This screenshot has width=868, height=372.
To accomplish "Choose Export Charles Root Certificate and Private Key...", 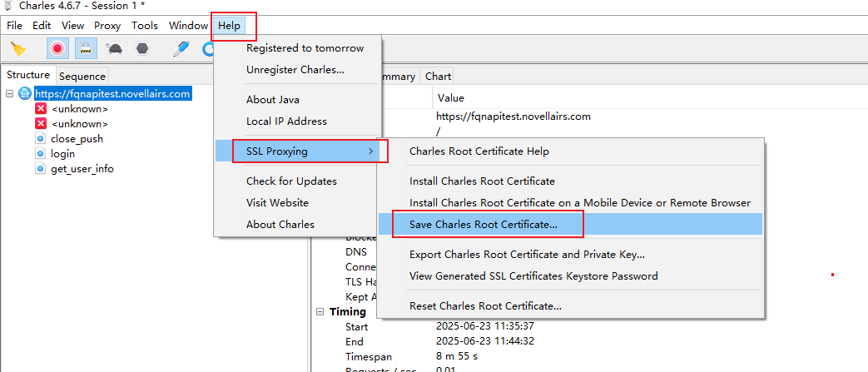I will 570,255.
